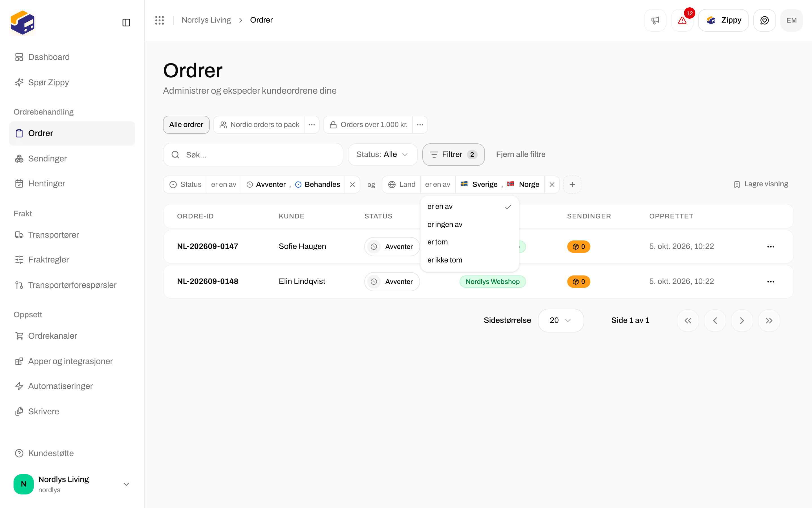Viewport: 812px width, 508px height.
Task: Open Skrivere page
Action: (x=72, y=411)
